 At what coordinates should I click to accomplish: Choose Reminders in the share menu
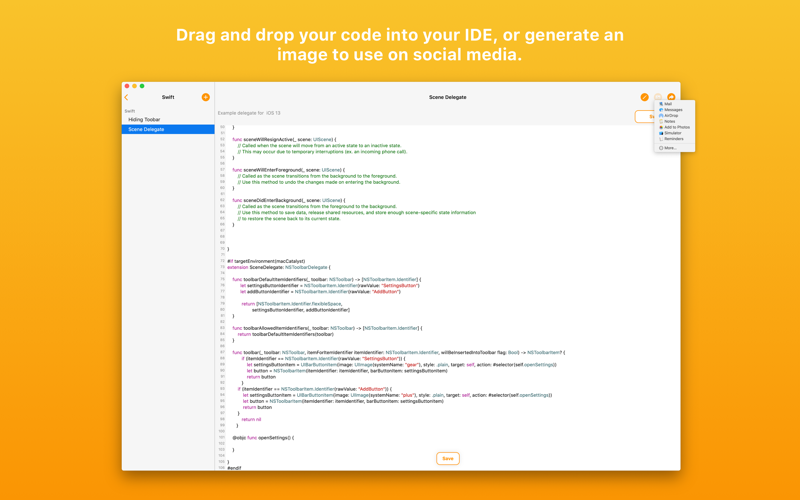[674, 139]
